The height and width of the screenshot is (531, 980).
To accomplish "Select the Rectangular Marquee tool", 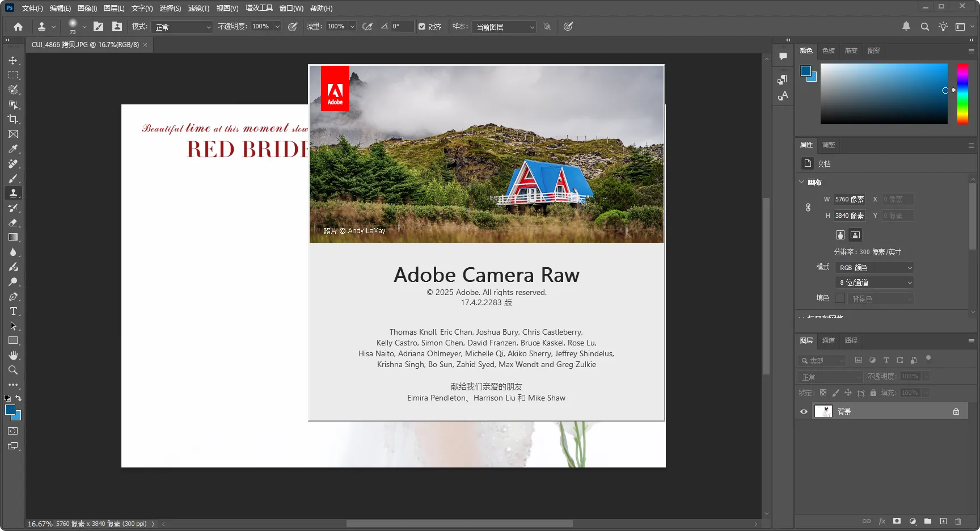I will 13,75.
